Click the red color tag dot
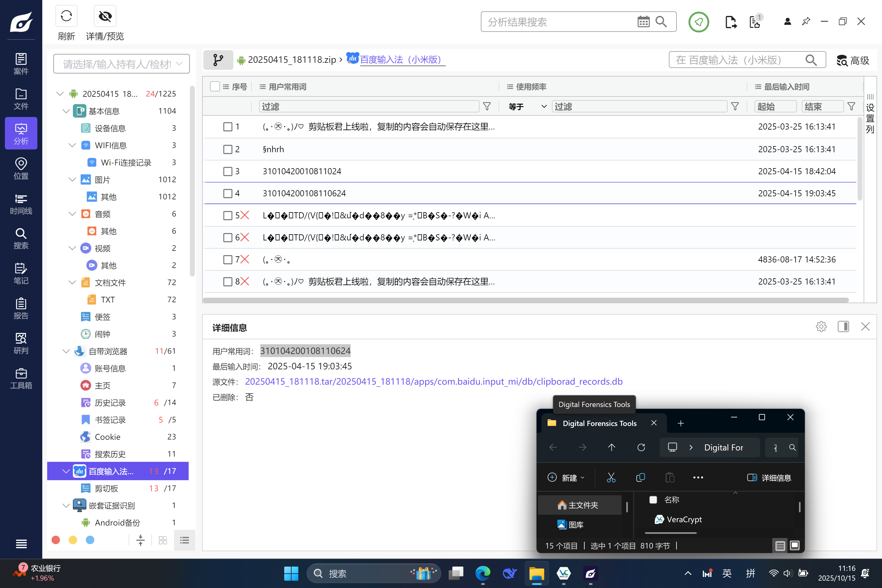 coord(56,540)
